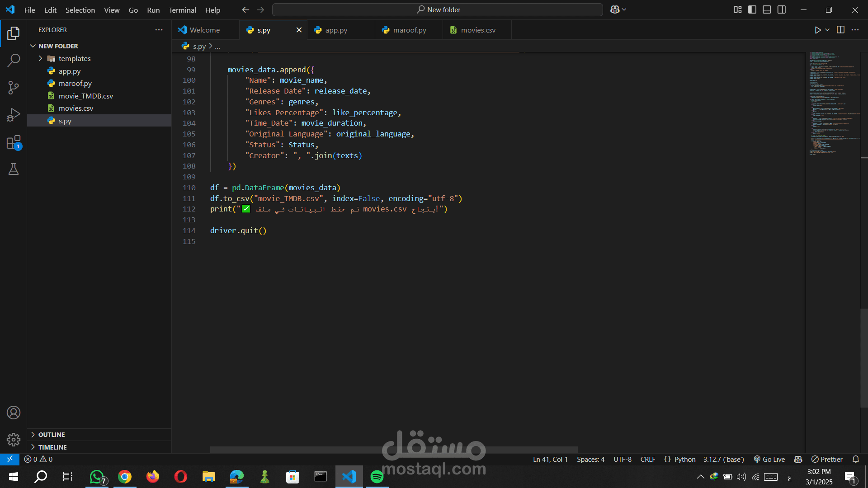868x488 pixels.
Task: Toggle the primary side bar visibility
Action: click(x=752, y=9)
